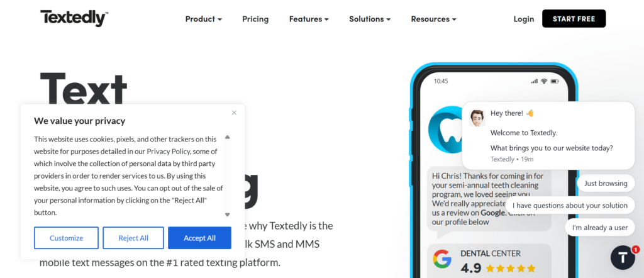The width and height of the screenshot is (644, 278).
Task: Click Customize cookie preferences
Action: coord(66,238)
